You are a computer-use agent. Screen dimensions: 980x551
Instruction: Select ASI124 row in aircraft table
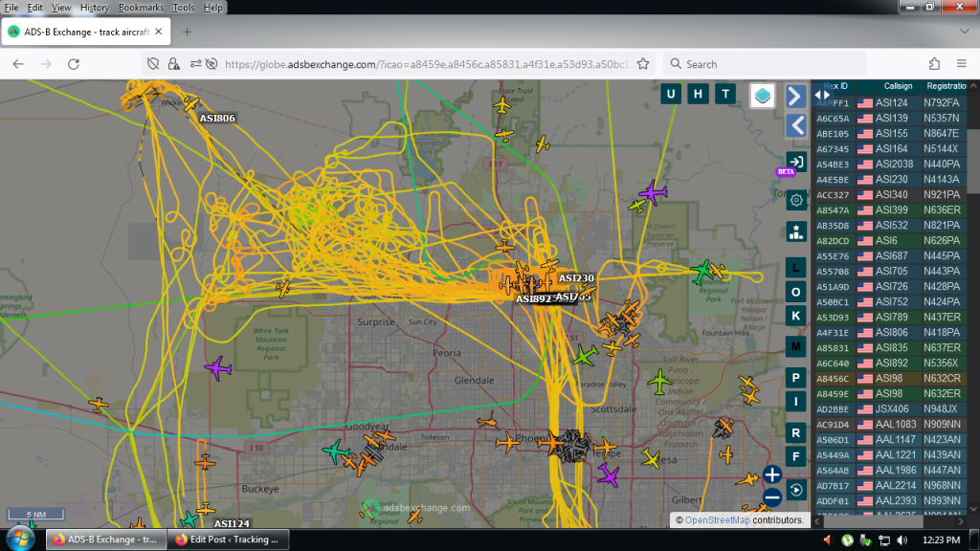coord(890,102)
